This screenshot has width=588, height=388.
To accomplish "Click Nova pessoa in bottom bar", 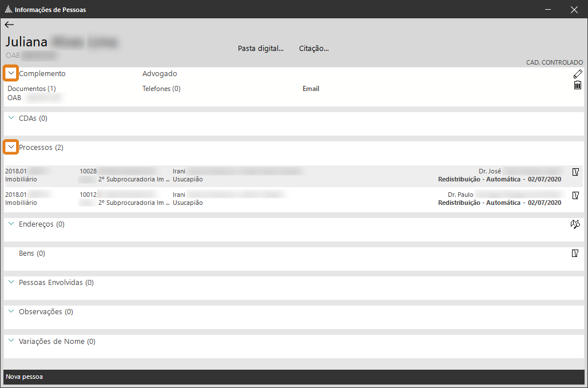I will click(x=24, y=377).
